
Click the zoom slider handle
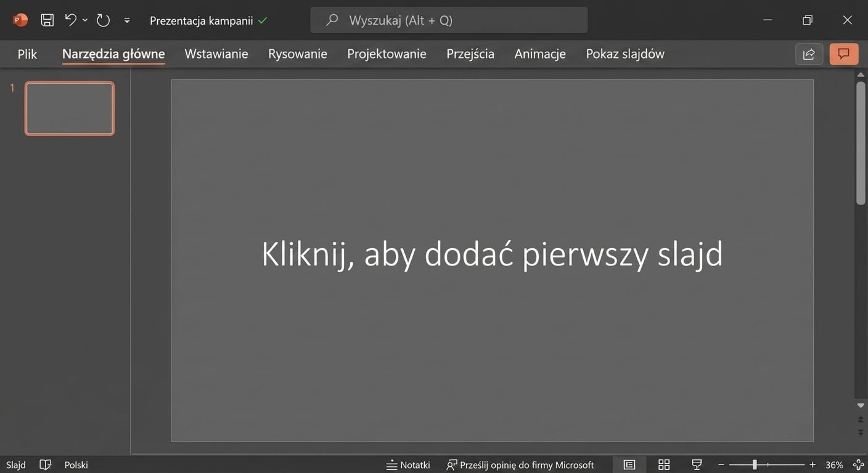(x=755, y=465)
